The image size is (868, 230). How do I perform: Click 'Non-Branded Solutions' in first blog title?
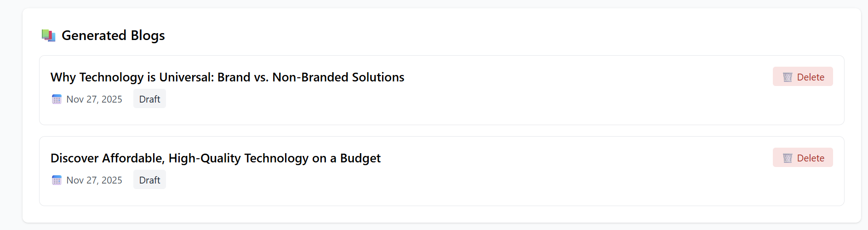[x=338, y=77]
